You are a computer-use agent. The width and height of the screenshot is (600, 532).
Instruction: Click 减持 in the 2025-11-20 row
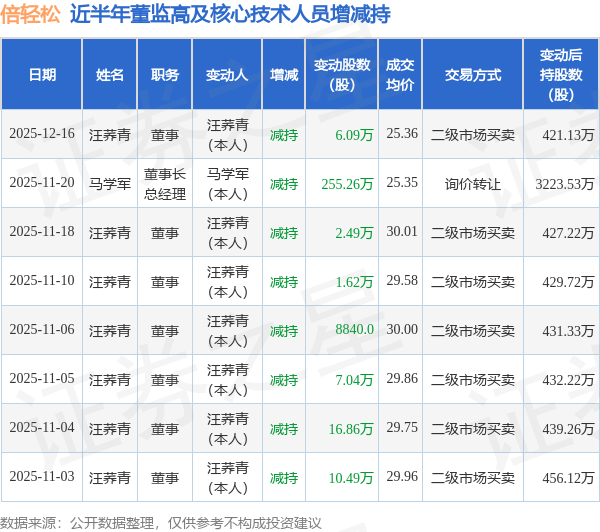pos(284,184)
